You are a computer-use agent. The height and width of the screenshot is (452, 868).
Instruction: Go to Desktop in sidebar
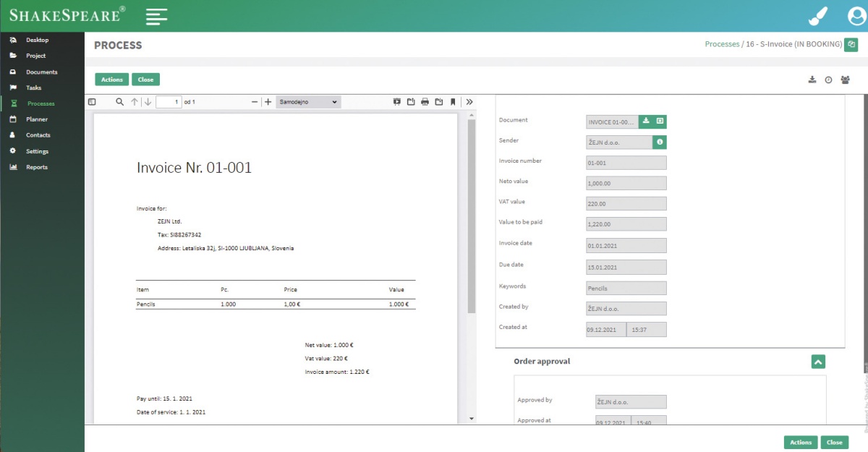coord(37,40)
